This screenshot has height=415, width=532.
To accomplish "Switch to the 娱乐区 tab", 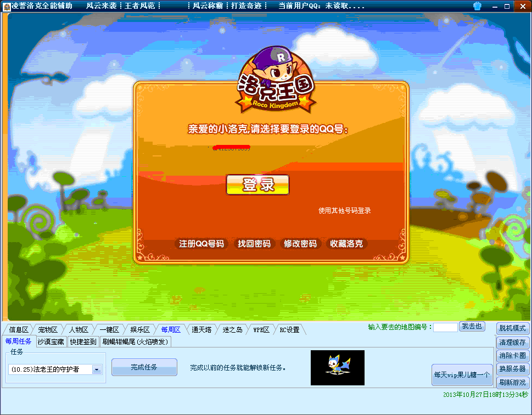I will coord(140,329).
